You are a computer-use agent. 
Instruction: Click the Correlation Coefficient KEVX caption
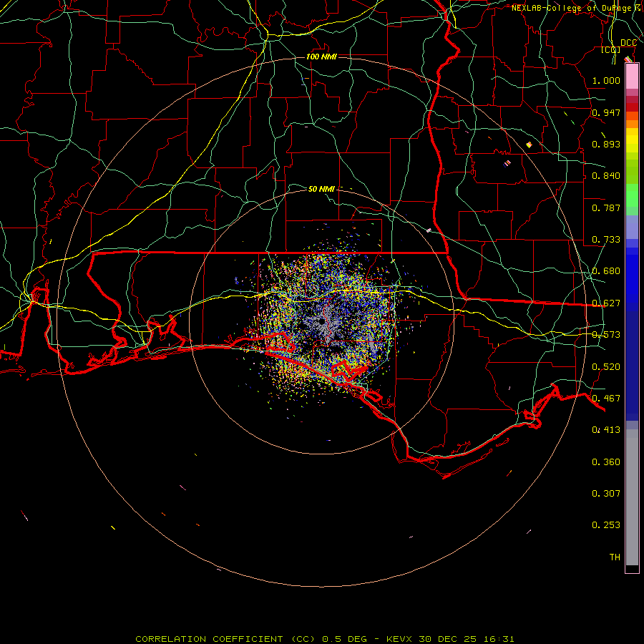pyautogui.click(x=324, y=639)
